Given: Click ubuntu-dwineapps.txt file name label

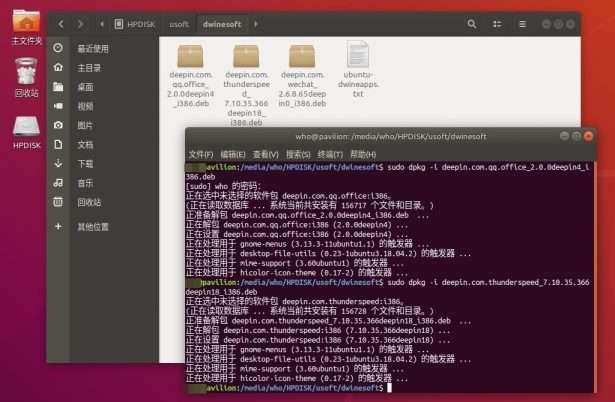Looking at the screenshot, I should point(358,84).
